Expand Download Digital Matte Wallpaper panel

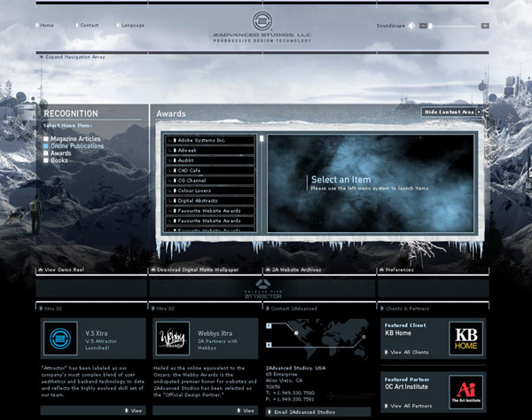(x=195, y=270)
